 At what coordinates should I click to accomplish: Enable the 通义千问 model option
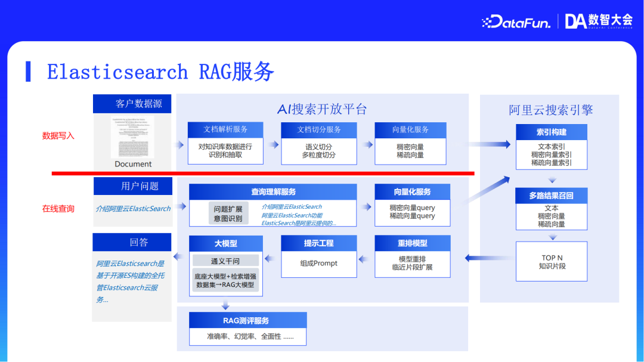(x=225, y=260)
